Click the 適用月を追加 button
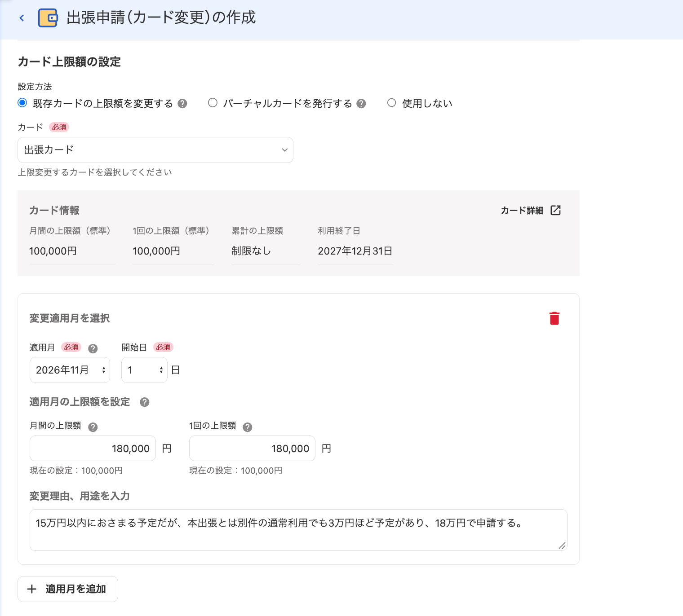 point(68,589)
